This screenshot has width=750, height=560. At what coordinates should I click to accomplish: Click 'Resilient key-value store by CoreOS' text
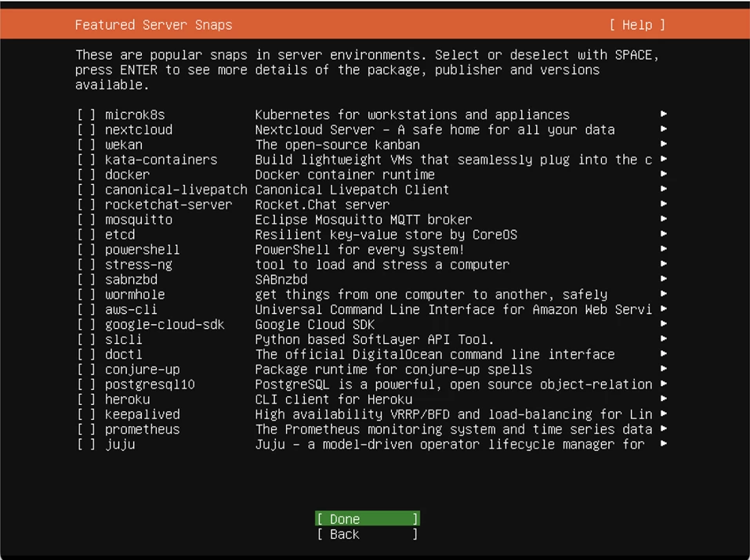pos(386,235)
